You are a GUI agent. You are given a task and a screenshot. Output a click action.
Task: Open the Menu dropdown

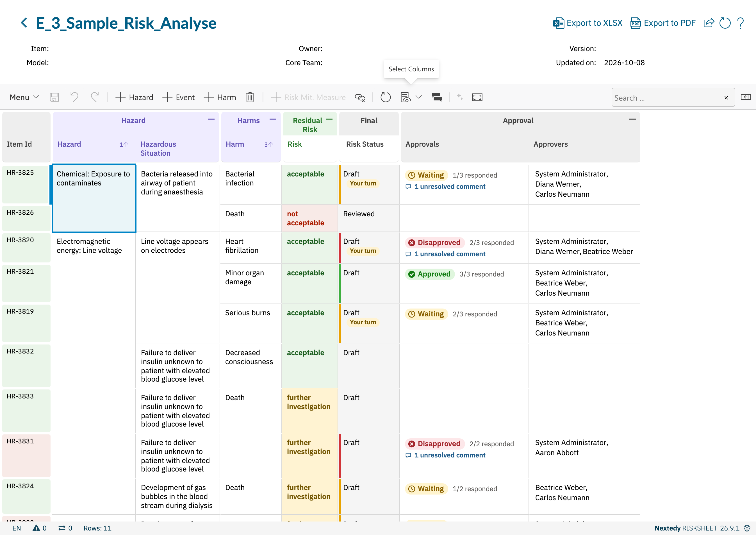pos(24,97)
